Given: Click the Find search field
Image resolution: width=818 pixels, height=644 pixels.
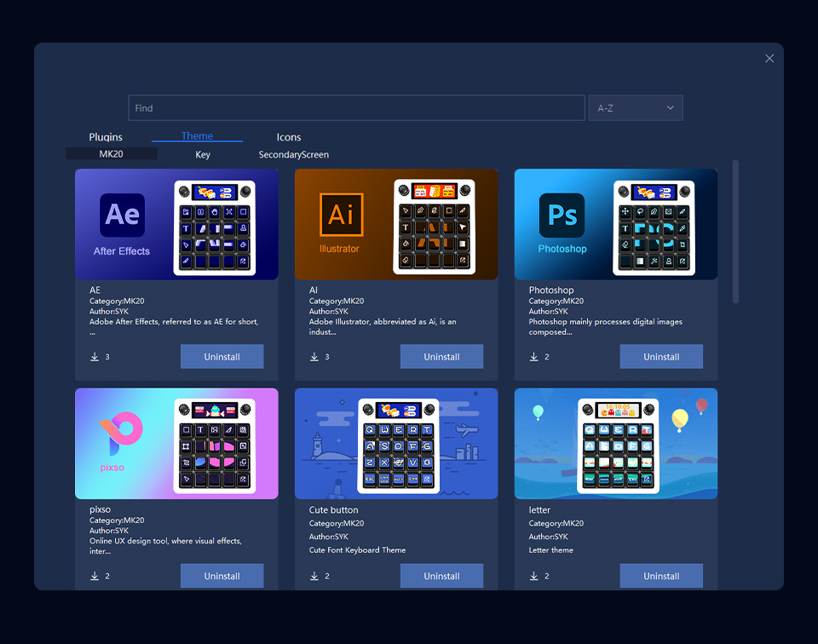Looking at the screenshot, I should tap(356, 107).
